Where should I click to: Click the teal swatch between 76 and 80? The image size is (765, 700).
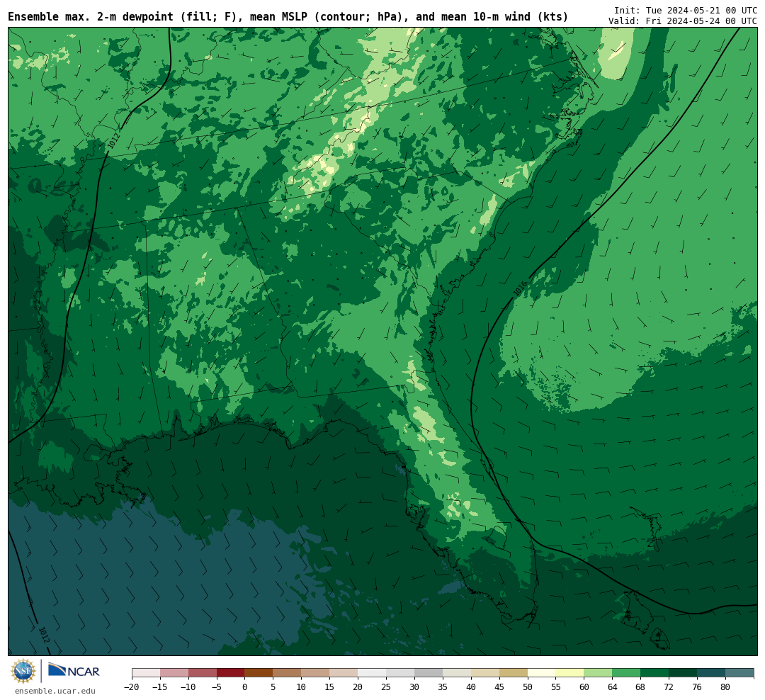pyautogui.click(x=711, y=673)
